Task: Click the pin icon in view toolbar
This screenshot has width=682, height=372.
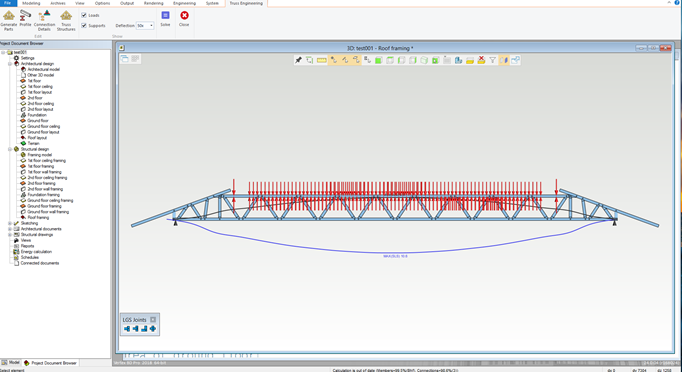Action: tap(298, 60)
